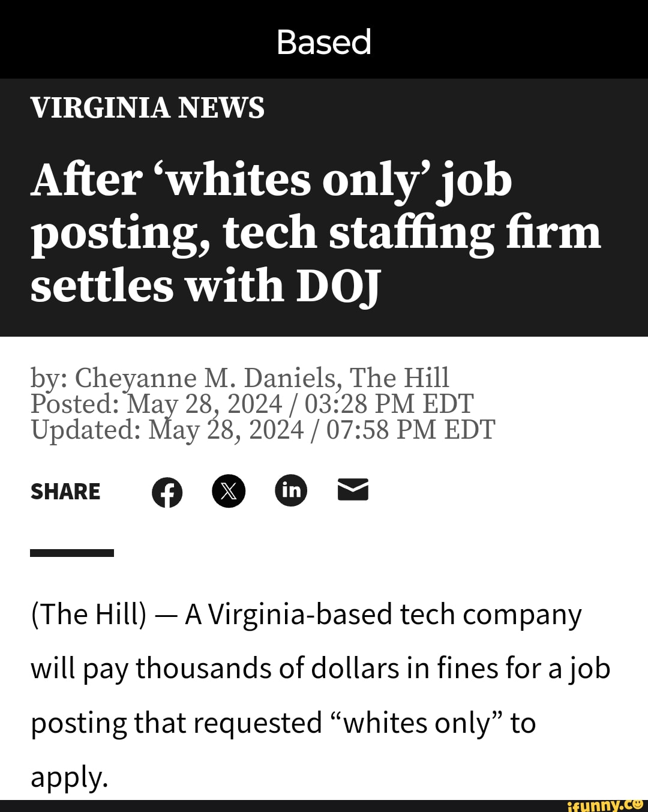Click the short black divider line

pyautogui.click(x=72, y=553)
